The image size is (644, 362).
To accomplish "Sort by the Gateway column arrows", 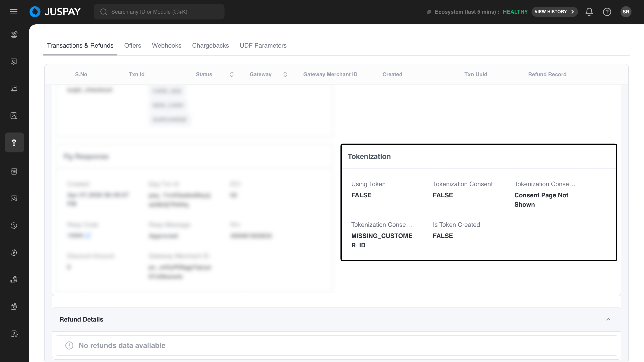I will pyautogui.click(x=285, y=74).
